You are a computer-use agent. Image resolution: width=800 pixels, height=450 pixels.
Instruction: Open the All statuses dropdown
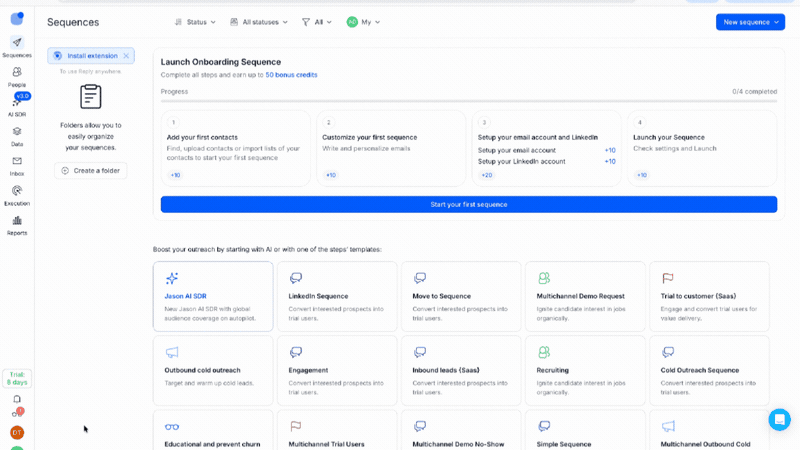pos(259,22)
